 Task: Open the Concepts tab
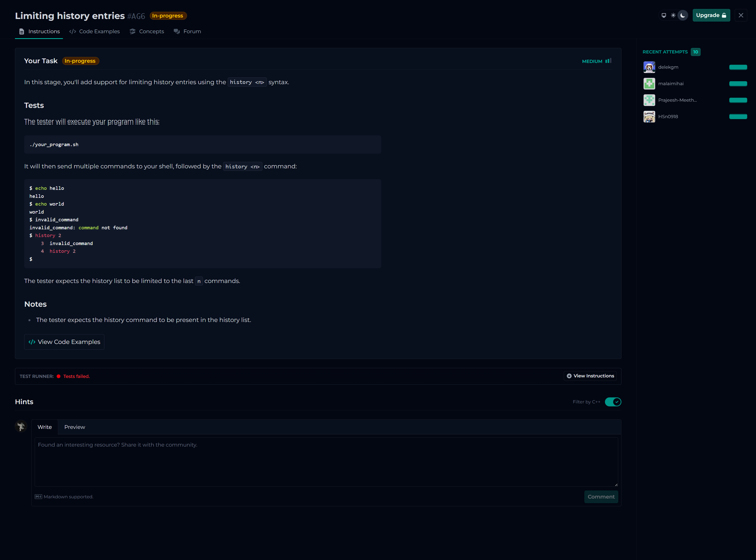pyautogui.click(x=147, y=31)
